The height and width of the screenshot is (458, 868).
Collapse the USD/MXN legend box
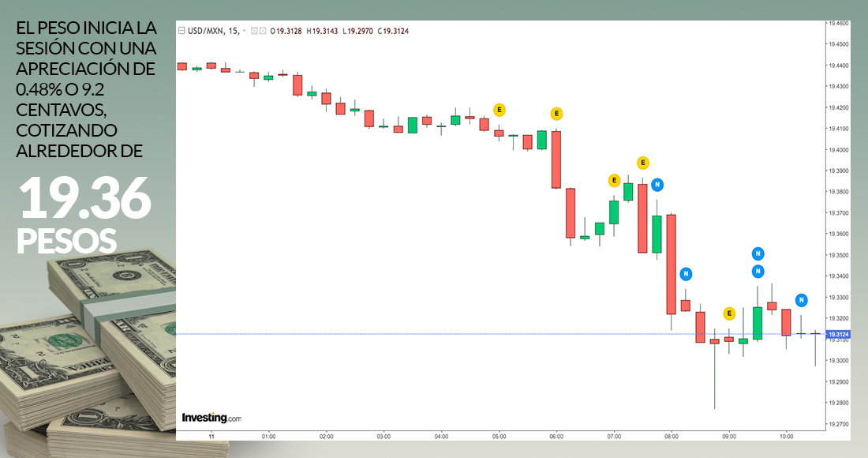point(181,31)
